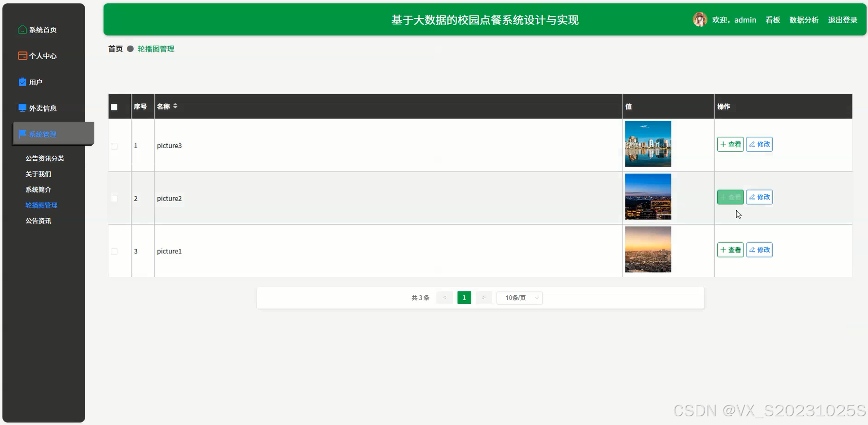Click 退出登录 in header
The width and height of the screenshot is (868, 425).
point(843,20)
